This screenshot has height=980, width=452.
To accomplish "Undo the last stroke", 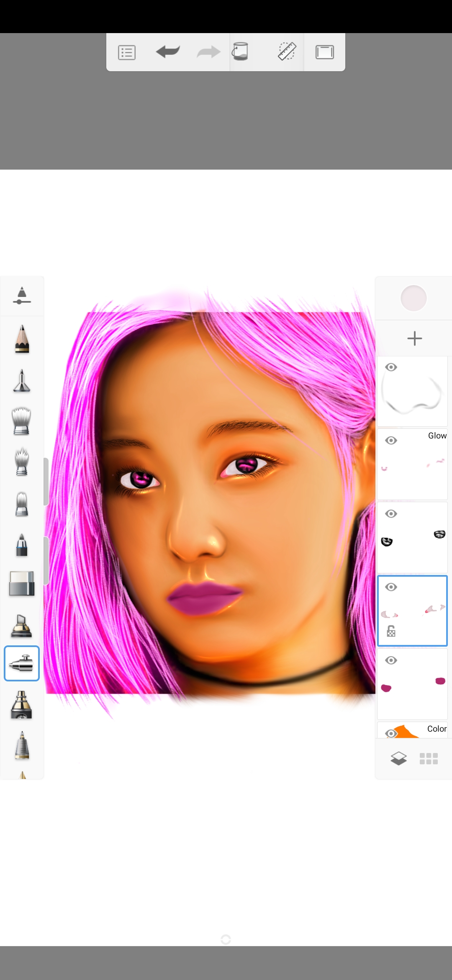I will click(168, 52).
